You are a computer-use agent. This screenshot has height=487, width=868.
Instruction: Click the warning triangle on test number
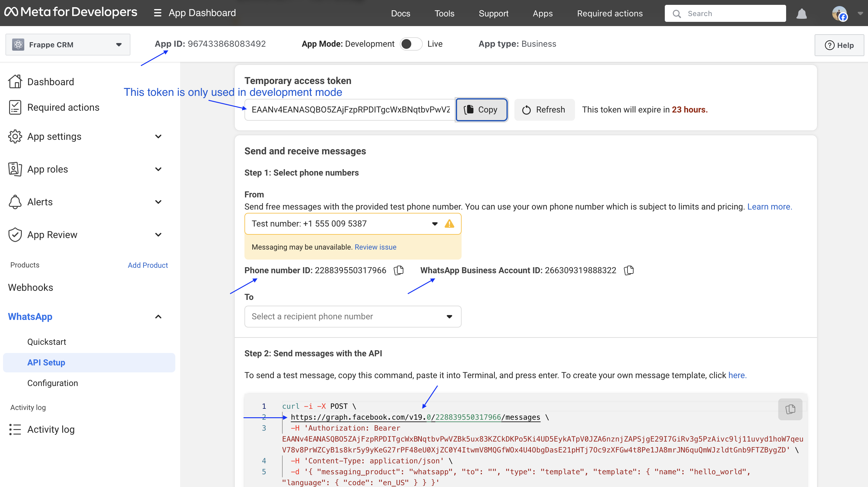pos(449,223)
